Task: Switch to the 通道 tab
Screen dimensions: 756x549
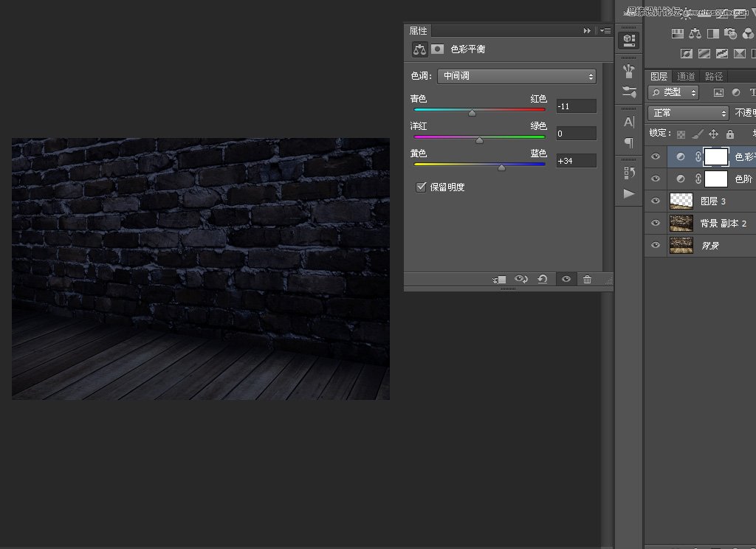Action: coord(686,76)
